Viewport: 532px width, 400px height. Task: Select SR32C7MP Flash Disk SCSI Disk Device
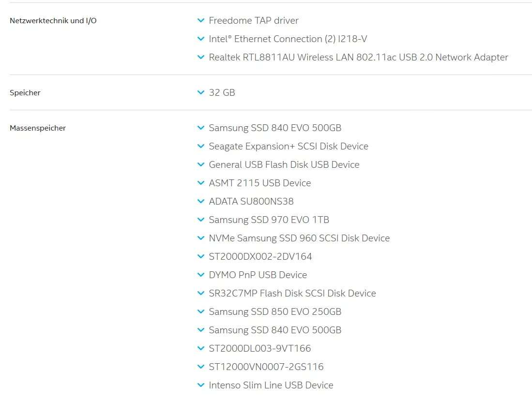[x=292, y=293]
